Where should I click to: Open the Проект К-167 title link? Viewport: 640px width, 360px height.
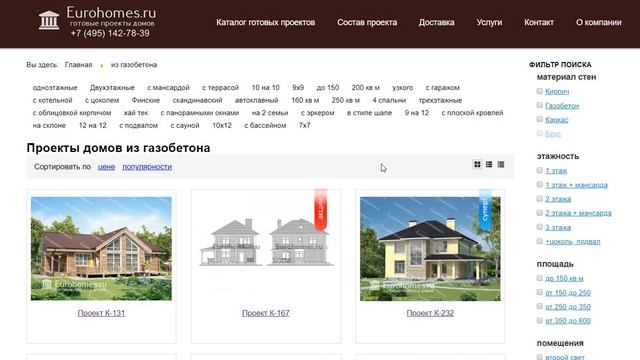click(x=266, y=313)
